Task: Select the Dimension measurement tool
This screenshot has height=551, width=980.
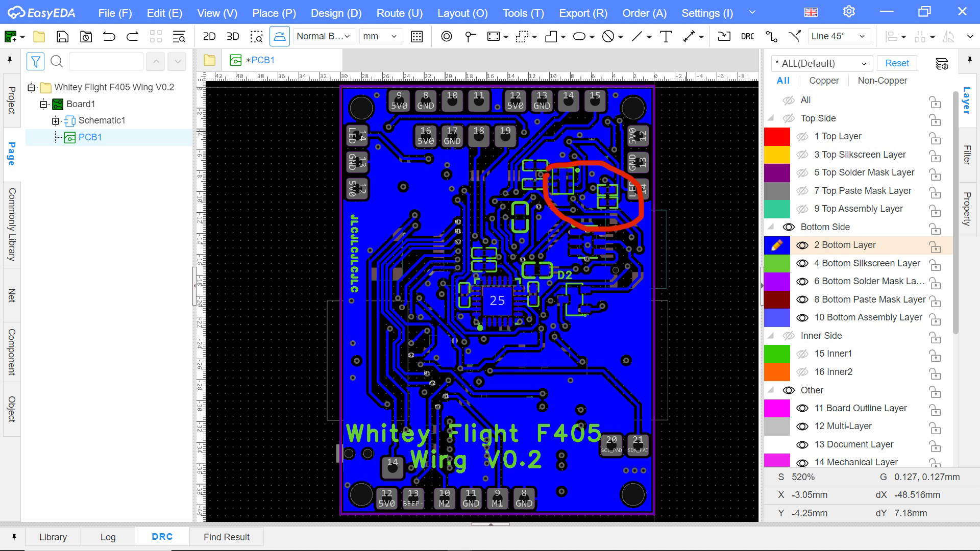Action: (x=689, y=37)
